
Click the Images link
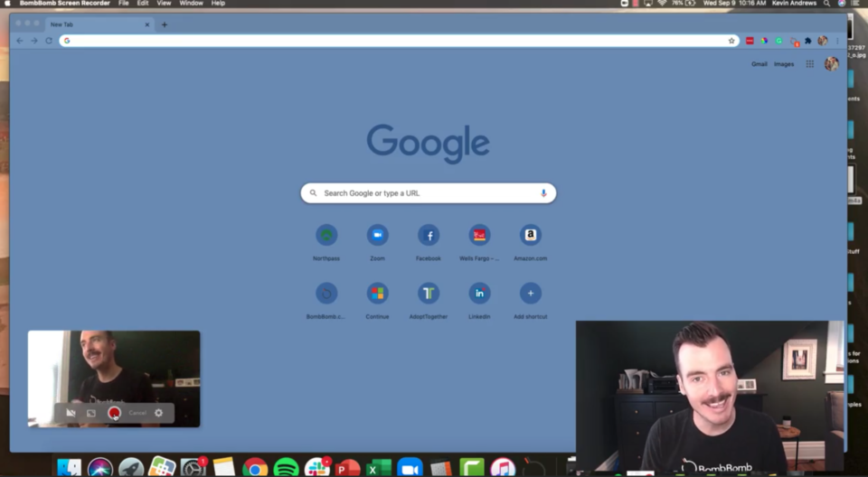click(x=784, y=64)
